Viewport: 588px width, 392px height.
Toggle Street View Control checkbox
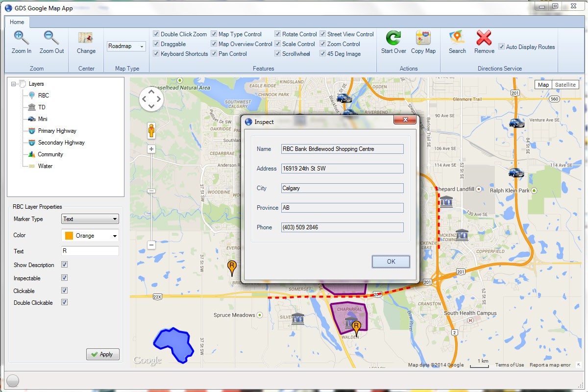(323, 34)
